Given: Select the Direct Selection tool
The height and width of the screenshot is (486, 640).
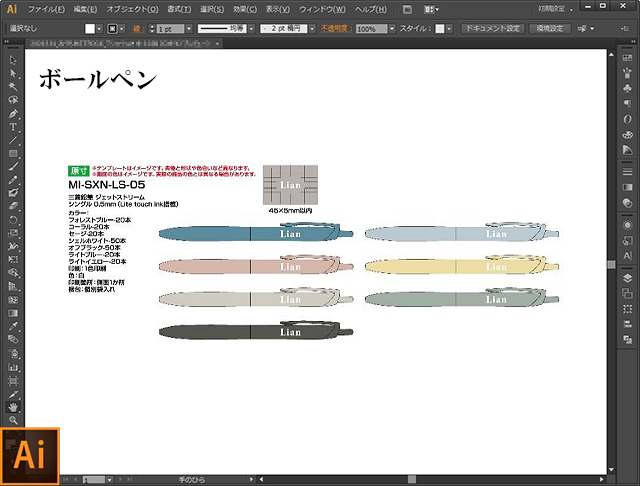Looking at the screenshot, I should point(13,73).
